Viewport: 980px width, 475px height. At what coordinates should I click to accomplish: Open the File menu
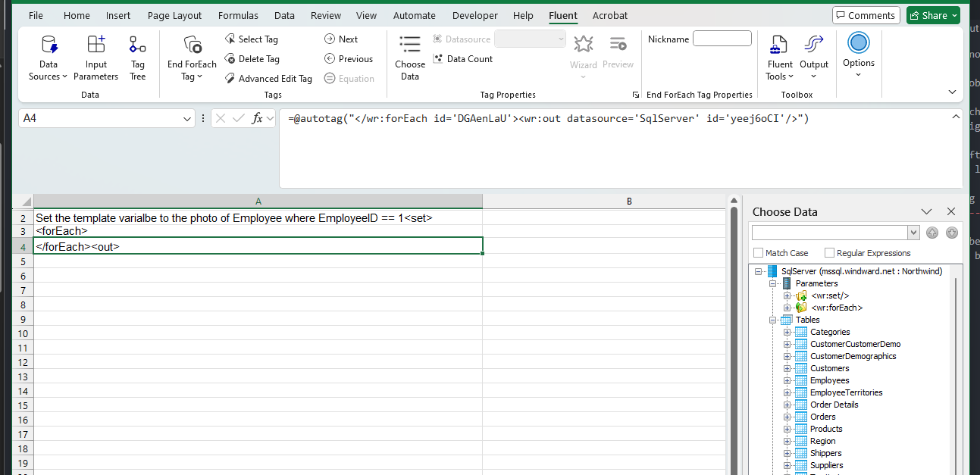tap(36, 15)
